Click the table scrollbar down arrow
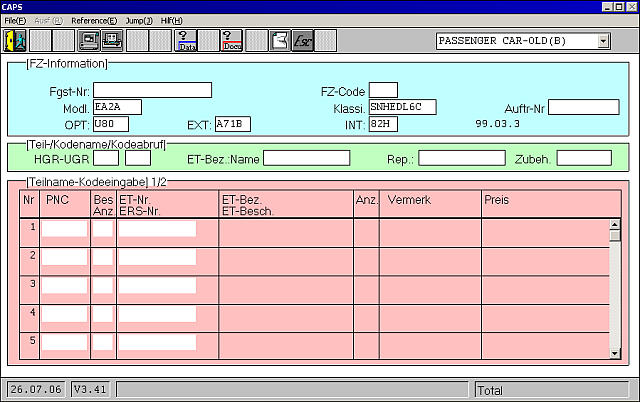Viewport: 640px width, 402px height. [615, 353]
